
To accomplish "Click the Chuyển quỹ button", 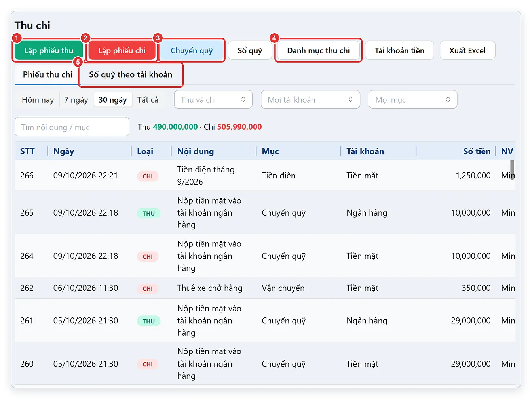I will 192,50.
